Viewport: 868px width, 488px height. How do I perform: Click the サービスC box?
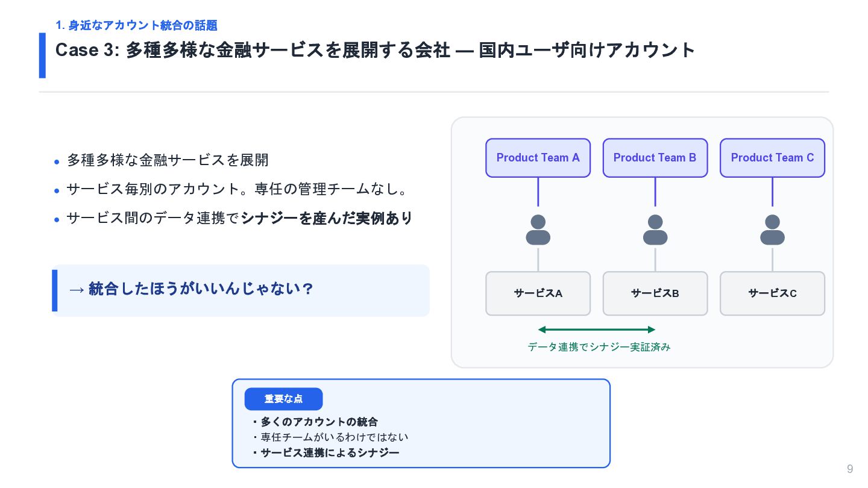click(x=772, y=293)
